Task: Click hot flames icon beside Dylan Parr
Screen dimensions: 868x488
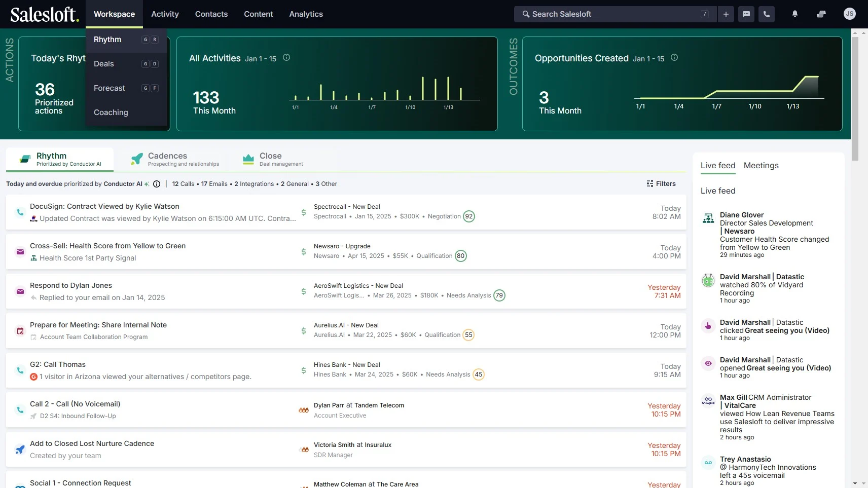Action: point(303,410)
